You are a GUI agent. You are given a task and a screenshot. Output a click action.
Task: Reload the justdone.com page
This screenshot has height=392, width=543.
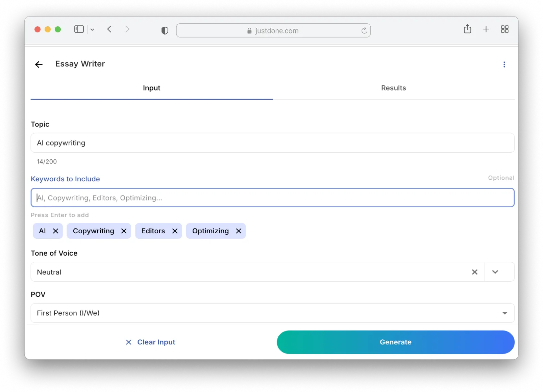tap(364, 31)
